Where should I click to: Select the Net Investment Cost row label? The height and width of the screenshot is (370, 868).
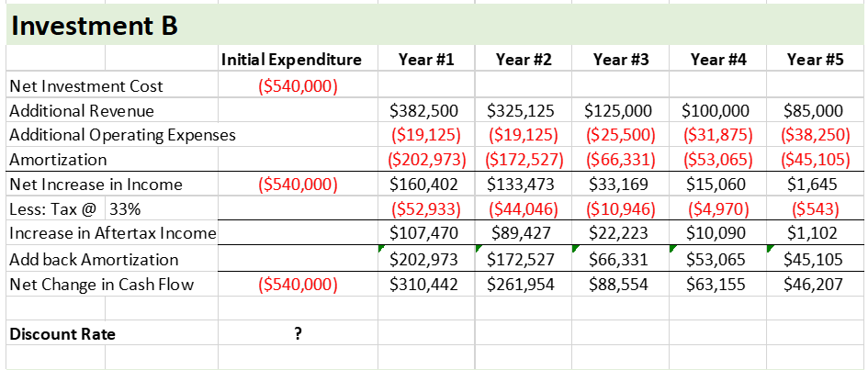tap(85, 86)
